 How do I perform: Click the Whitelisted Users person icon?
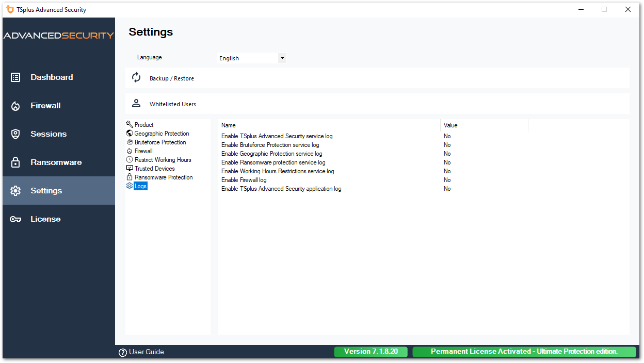click(x=136, y=103)
